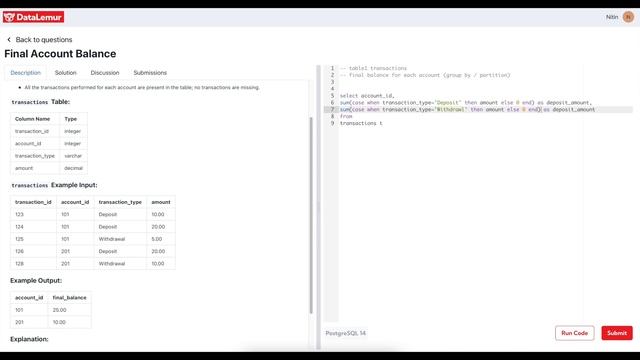Click the 'final_balance' output column header

click(69, 298)
